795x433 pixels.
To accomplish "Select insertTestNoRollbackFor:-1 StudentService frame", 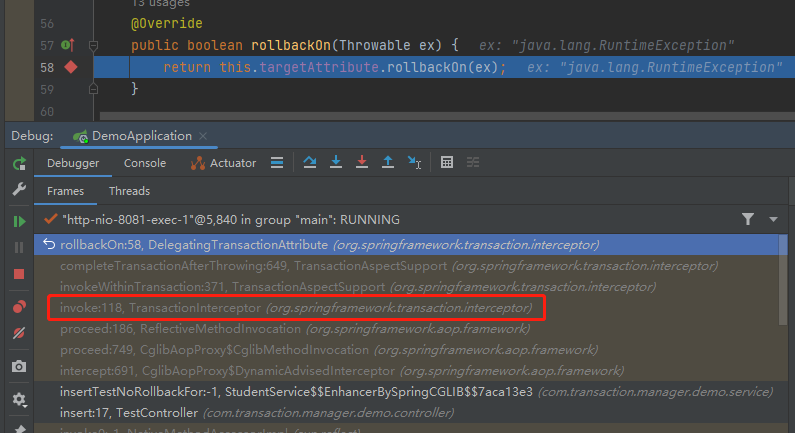I will click(x=407, y=392).
